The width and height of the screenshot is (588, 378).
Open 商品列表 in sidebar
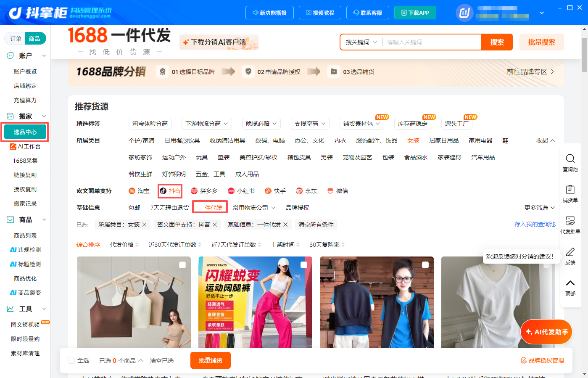[x=25, y=235]
